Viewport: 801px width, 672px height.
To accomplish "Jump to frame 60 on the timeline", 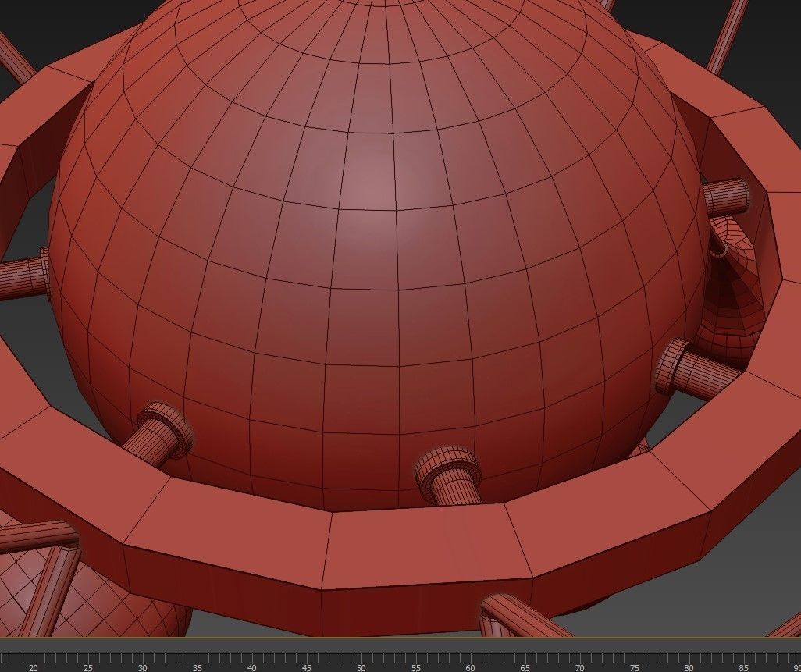I will click(x=471, y=667).
